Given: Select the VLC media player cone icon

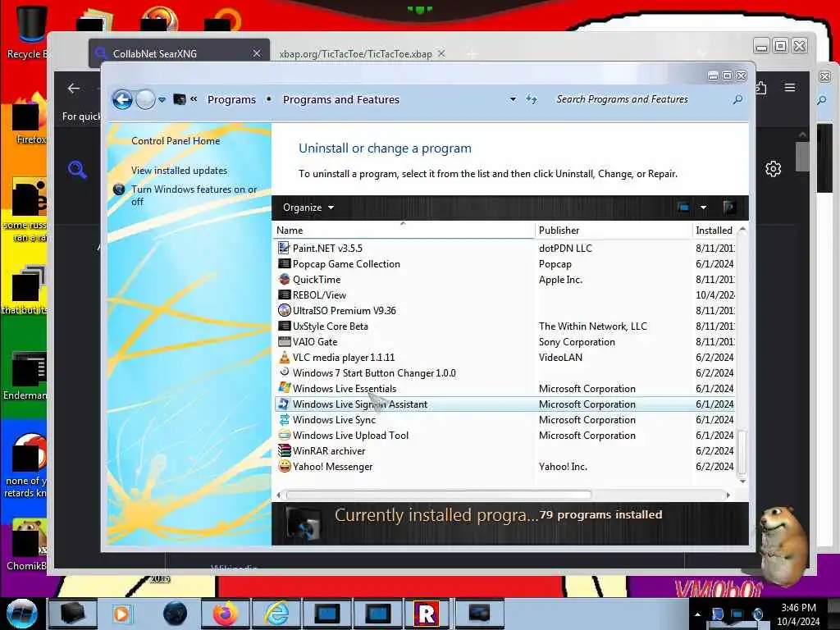Looking at the screenshot, I should 284,357.
